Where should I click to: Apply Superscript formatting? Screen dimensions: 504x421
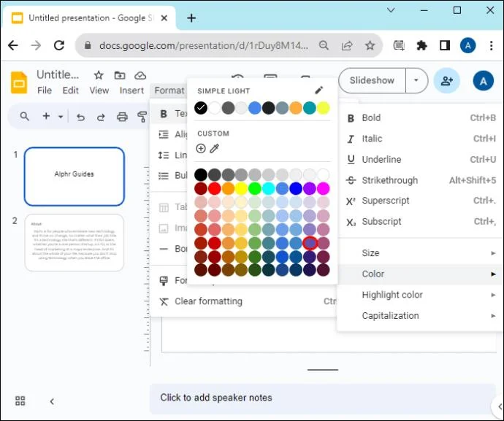tap(421, 201)
